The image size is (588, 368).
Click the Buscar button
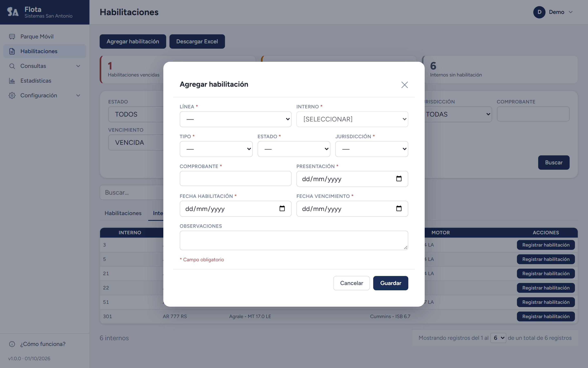[x=553, y=162]
